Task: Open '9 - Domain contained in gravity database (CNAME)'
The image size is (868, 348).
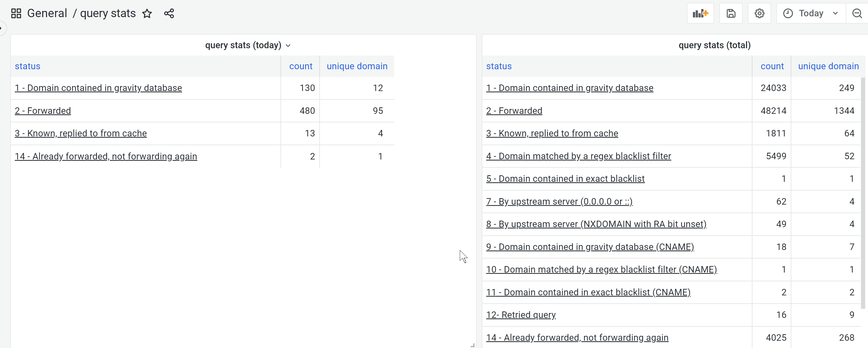Action: pos(590,247)
